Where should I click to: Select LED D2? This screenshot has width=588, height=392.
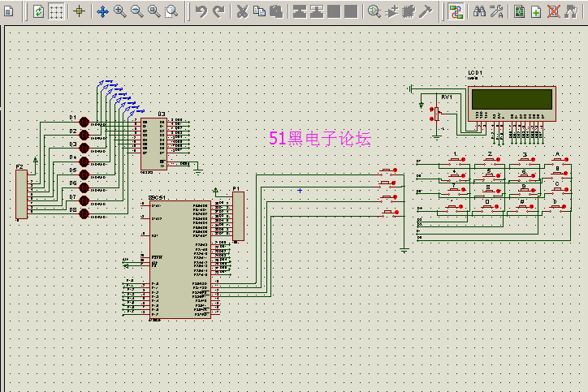click(x=84, y=135)
